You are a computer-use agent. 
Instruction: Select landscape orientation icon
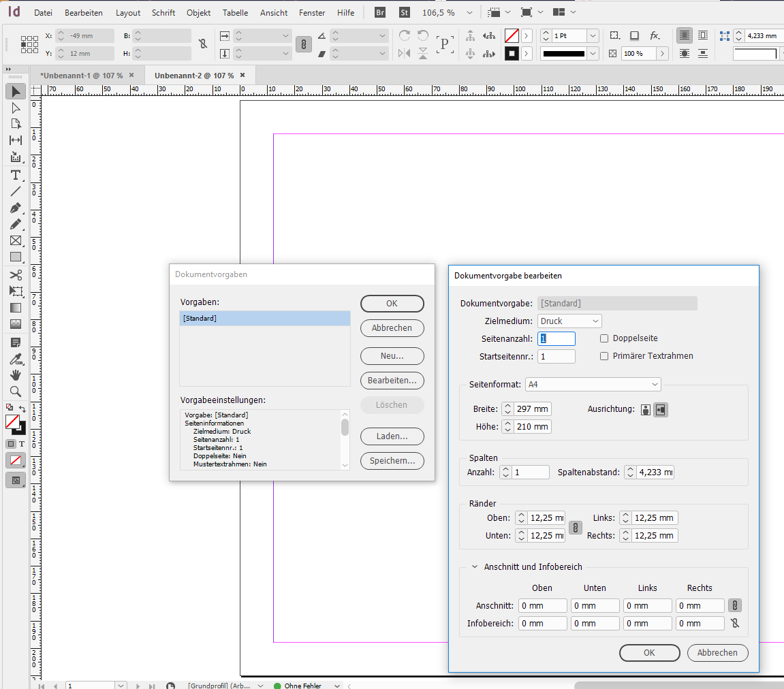pos(660,410)
